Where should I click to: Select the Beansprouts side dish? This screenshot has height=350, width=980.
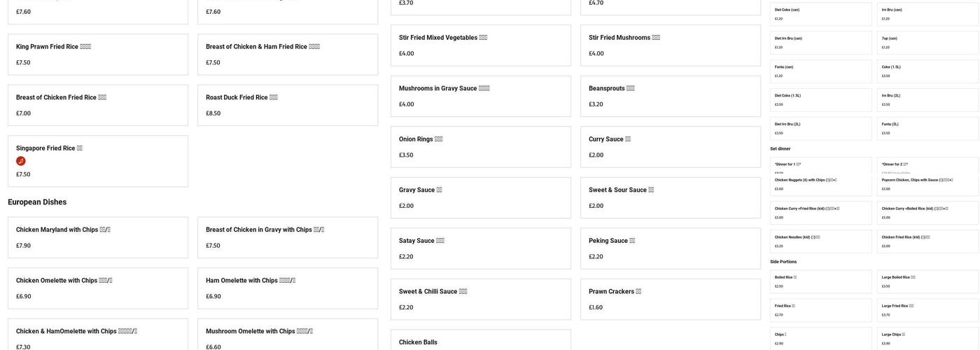coord(670,96)
